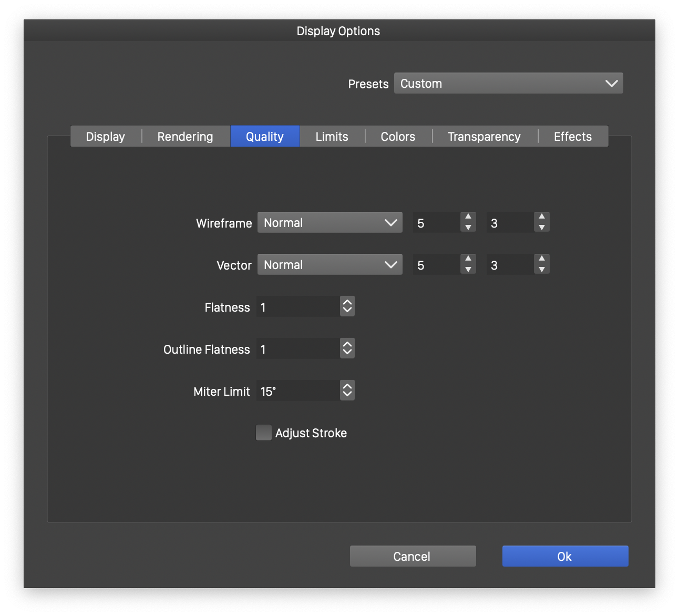
Task: Expand the Wireframe quality dropdown
Action: point(330,223)
